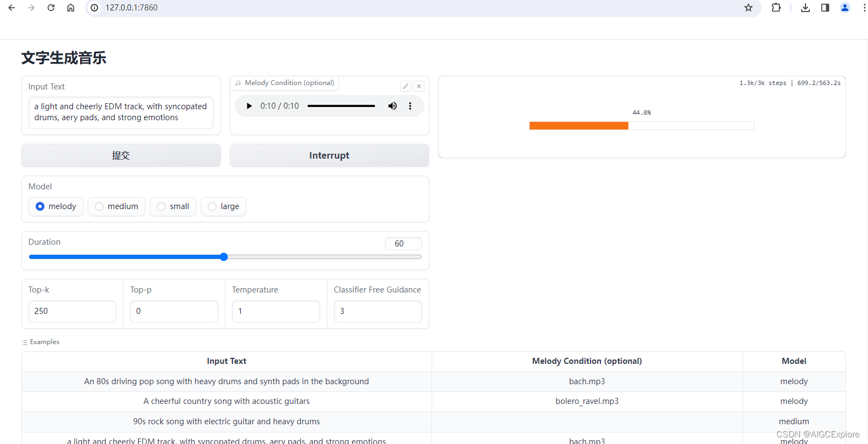Click the Duration slider handle
This screenshot has height=444, width=868.
coord(224,257)
